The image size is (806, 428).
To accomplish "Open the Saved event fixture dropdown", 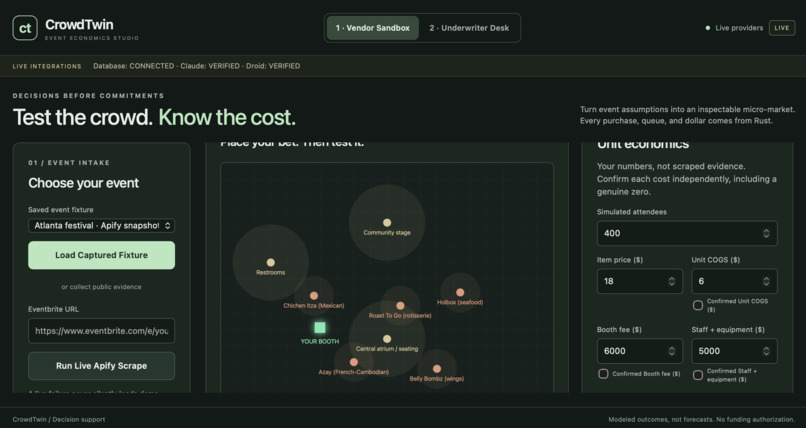I will pyautogui.click(x=101, y=226).
